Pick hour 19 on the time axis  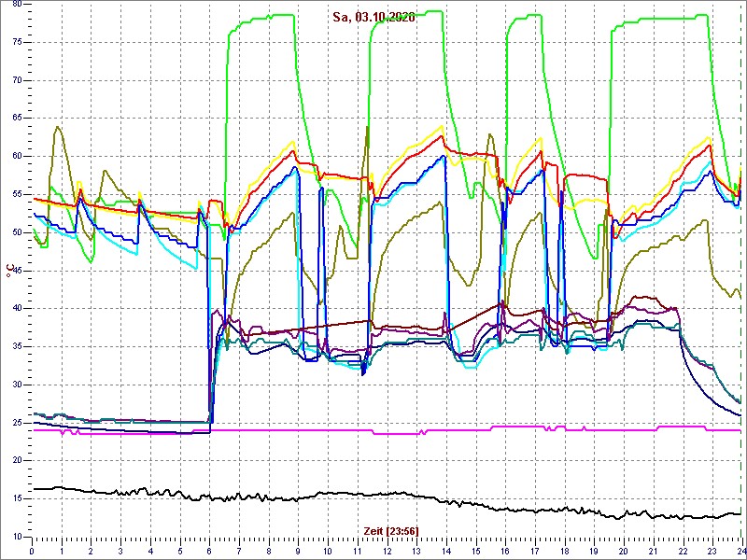point(594,550)
